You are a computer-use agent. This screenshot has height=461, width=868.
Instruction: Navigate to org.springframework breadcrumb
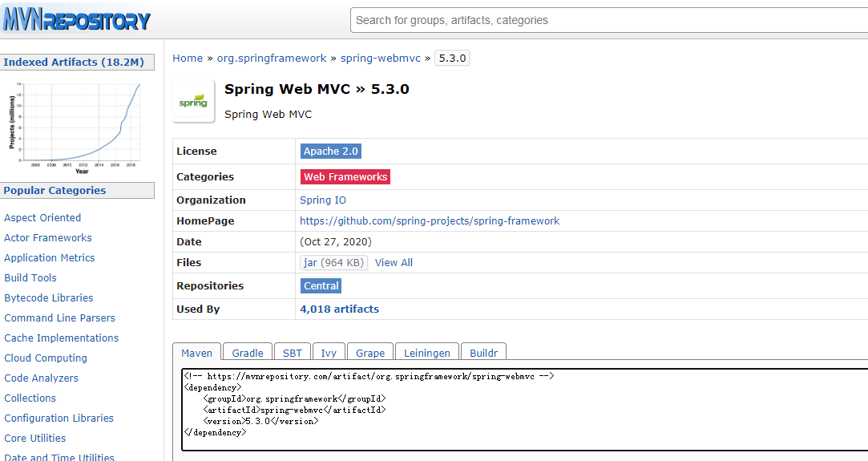(x=273, y=58)
